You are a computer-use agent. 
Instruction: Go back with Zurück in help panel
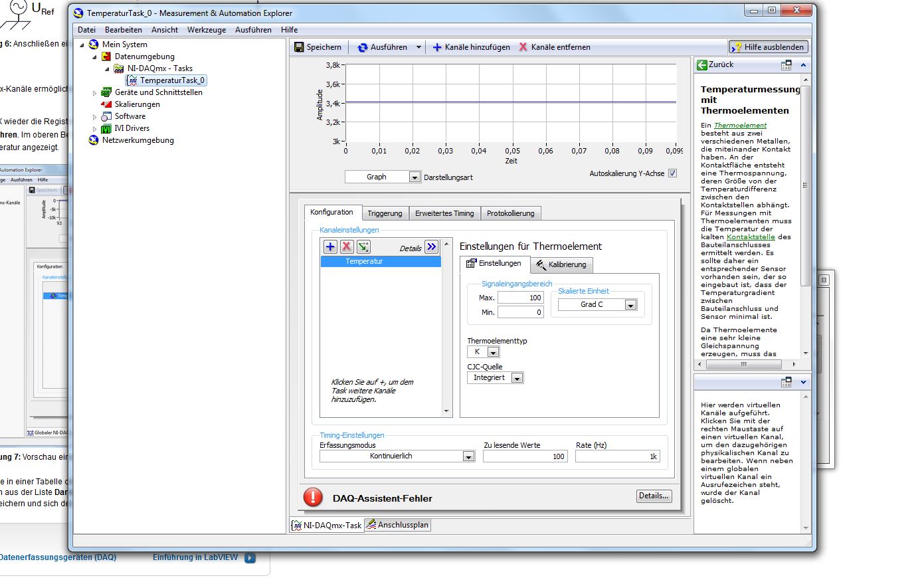pos(715,64)
